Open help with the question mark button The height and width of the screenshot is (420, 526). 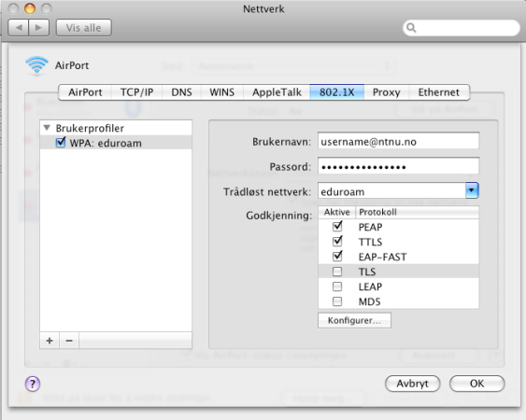[33, 384]
